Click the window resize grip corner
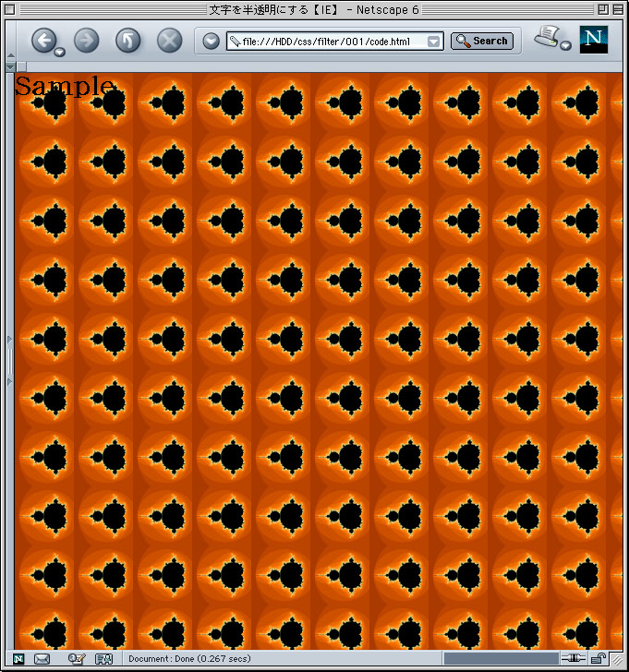The height and width of the screenshot is (672, 629). point(617,659)
